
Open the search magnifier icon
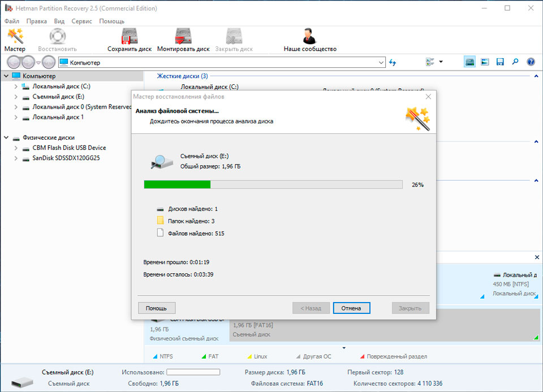pyautogui.click(x=515, y=62)
